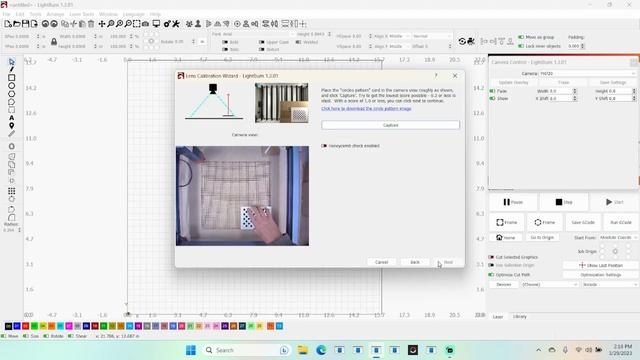Click the Zoom to frame selection icon
The height and width of the screenshot is (360, 640).
click(136, 24)
